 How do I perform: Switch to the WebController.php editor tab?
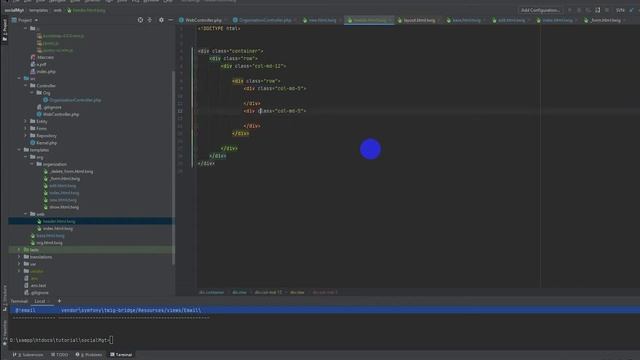point(200,20)
